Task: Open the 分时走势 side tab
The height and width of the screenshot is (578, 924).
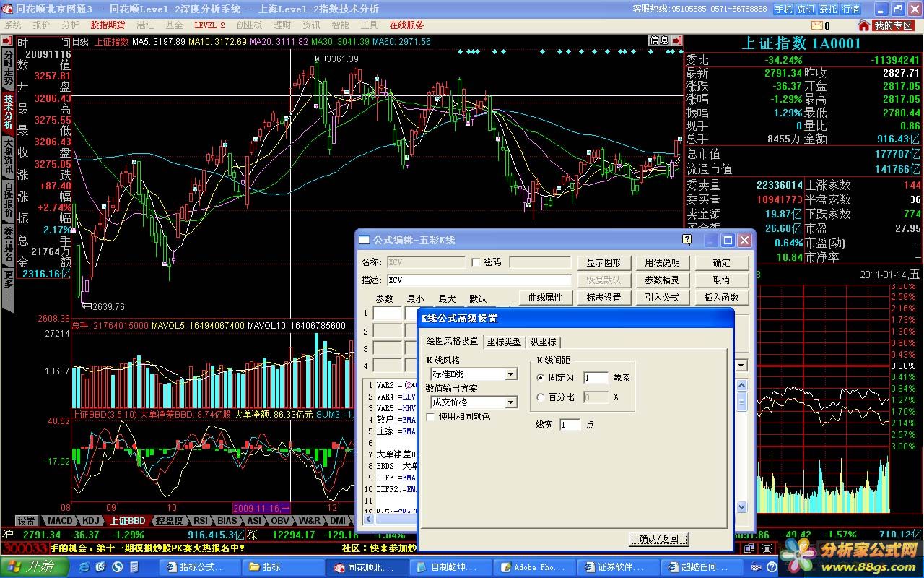Action: pos(8,67)
